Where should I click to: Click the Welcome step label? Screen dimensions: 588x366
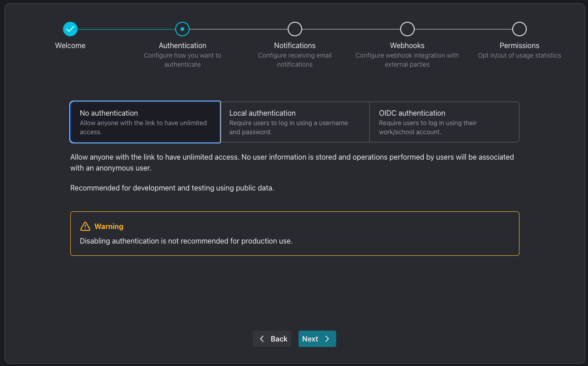[70, 45]
